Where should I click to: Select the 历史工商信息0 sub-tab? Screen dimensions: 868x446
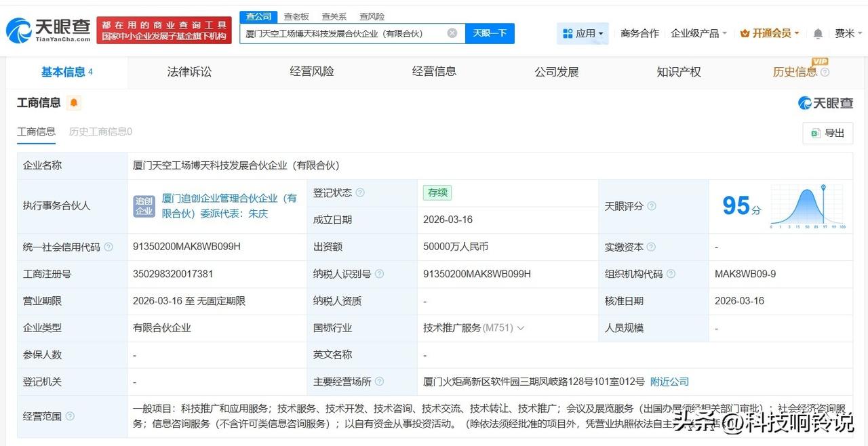pyautogui.click(x=100, y=131)
